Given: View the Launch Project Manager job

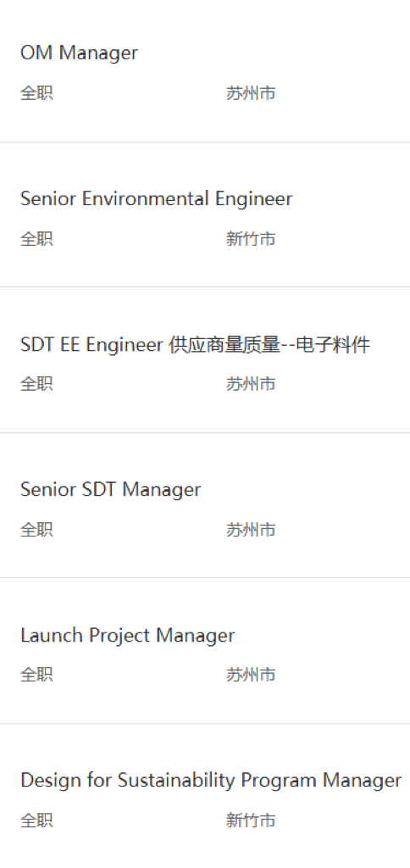Looking at the screenshot, I should click(128, 635).
